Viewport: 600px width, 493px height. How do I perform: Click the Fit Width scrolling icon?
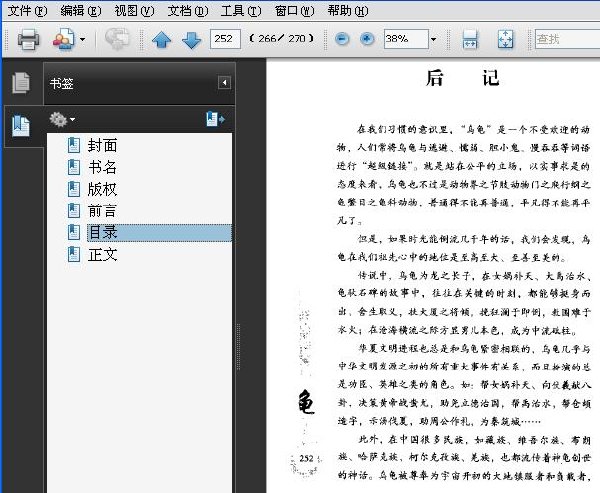(x=470, y=39)
